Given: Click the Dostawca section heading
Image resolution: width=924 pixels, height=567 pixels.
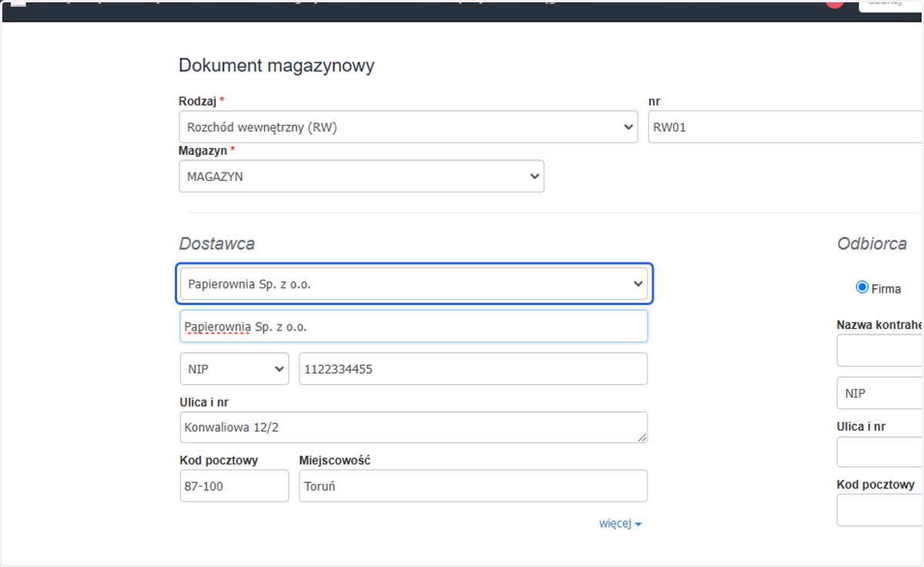Looking at the screenshot, I should point(217,243).
